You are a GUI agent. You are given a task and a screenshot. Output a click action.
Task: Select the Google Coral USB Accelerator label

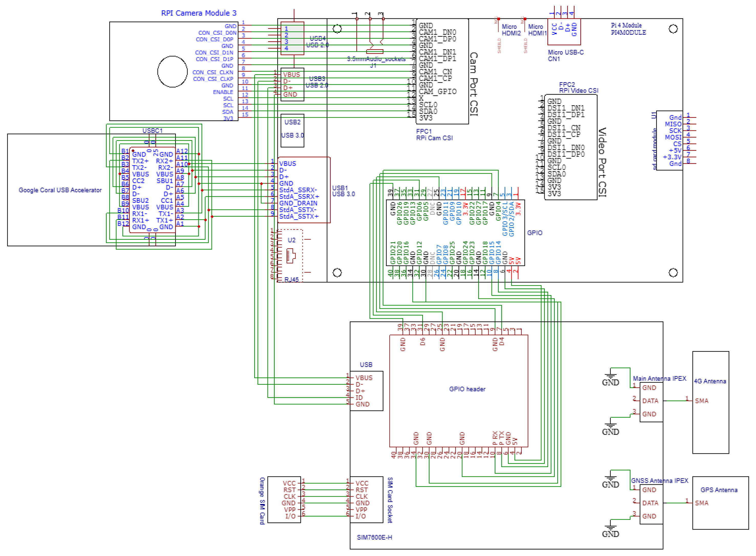click(x=60, y=190)
